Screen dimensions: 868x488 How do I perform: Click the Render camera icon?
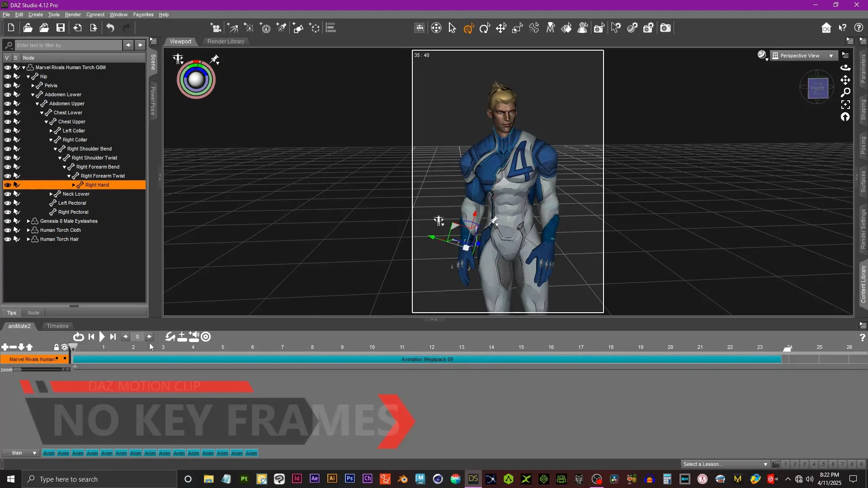click(665, 28)
